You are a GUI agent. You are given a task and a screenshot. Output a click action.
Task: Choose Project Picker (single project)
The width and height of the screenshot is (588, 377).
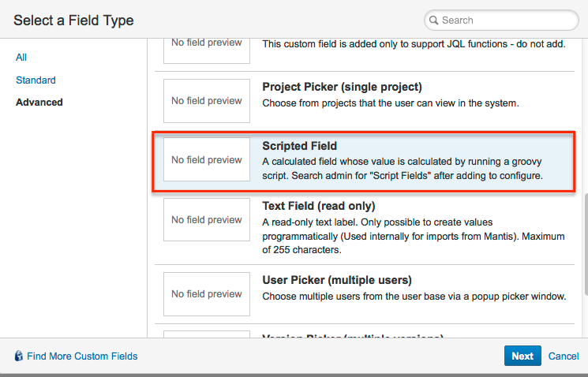click(x=364, y=101)
